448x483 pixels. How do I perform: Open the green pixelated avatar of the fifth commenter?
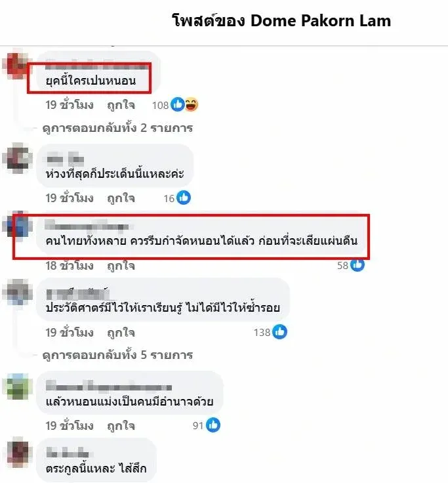click(18, 387)
